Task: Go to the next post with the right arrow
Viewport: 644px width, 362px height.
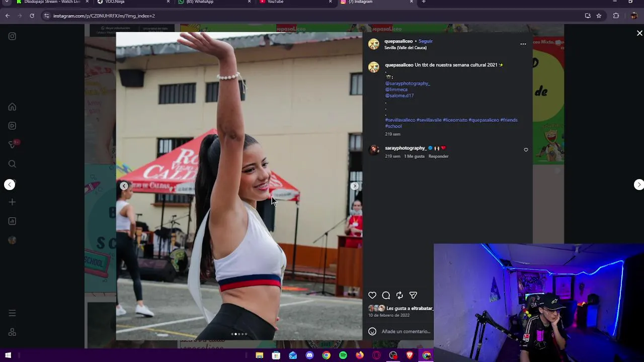Action: point(638,185)
